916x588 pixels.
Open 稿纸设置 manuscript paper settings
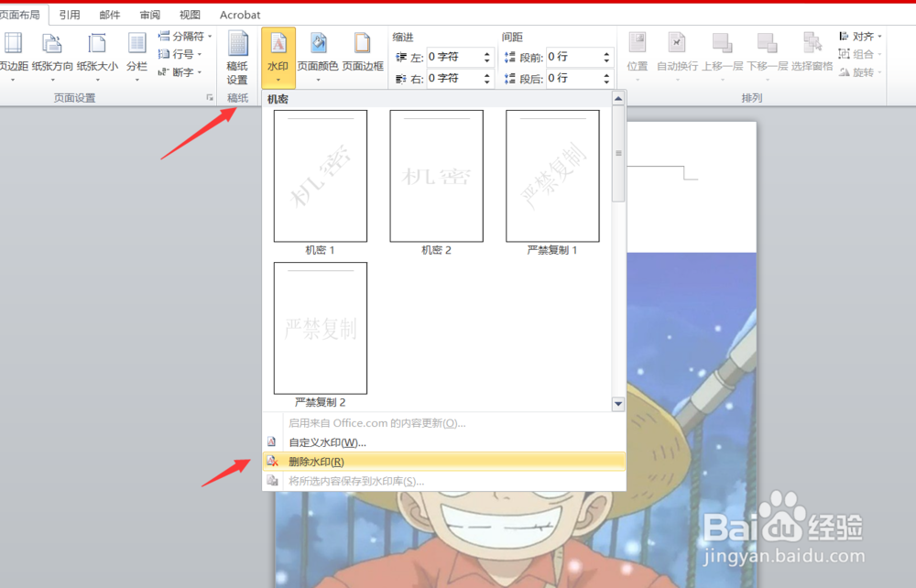pos(237,57)
